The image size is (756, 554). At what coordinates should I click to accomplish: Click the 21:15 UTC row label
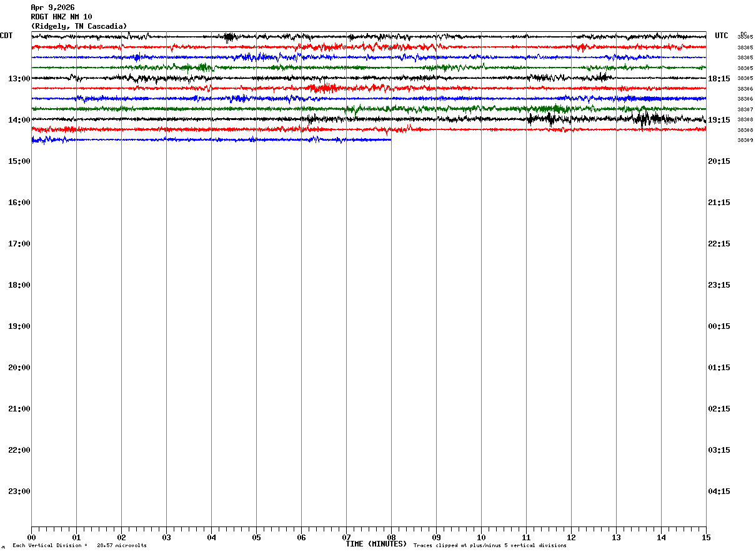coord(719,202)
